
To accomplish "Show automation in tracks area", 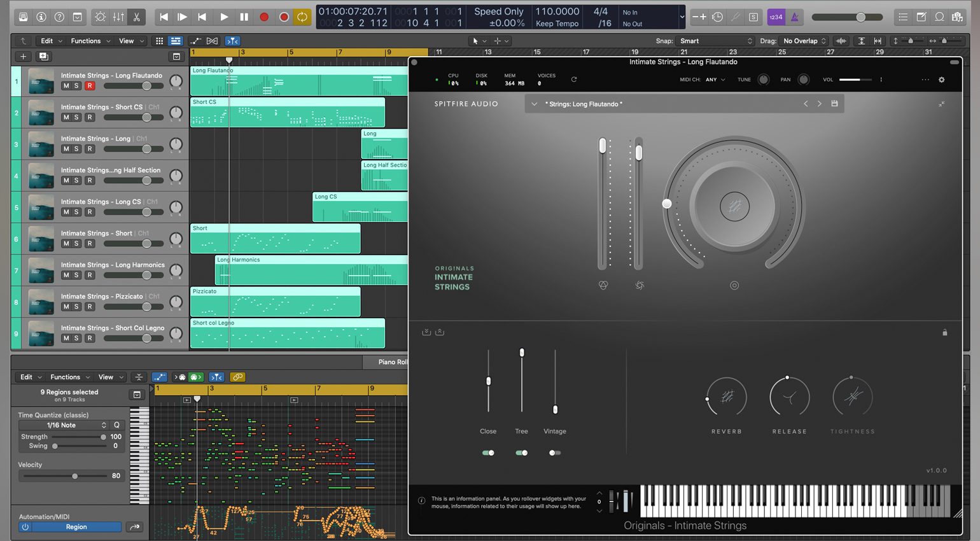I will [195, 41].
